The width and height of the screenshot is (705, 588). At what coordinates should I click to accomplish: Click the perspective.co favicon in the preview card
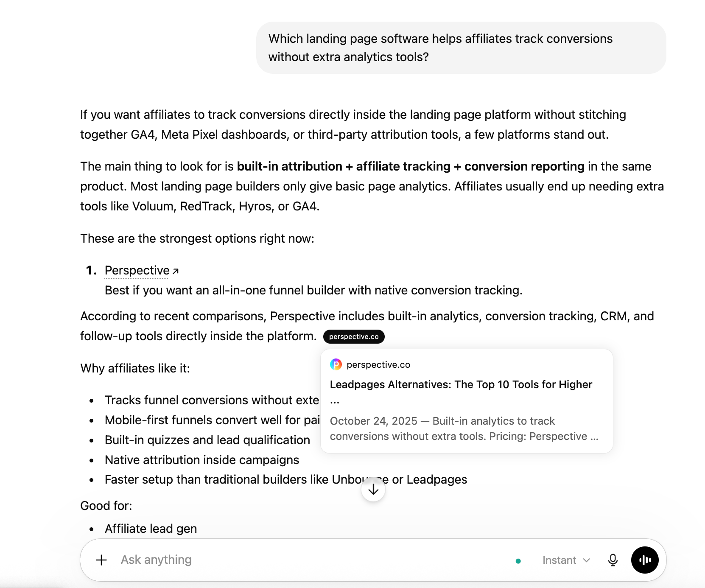(336, 364)
